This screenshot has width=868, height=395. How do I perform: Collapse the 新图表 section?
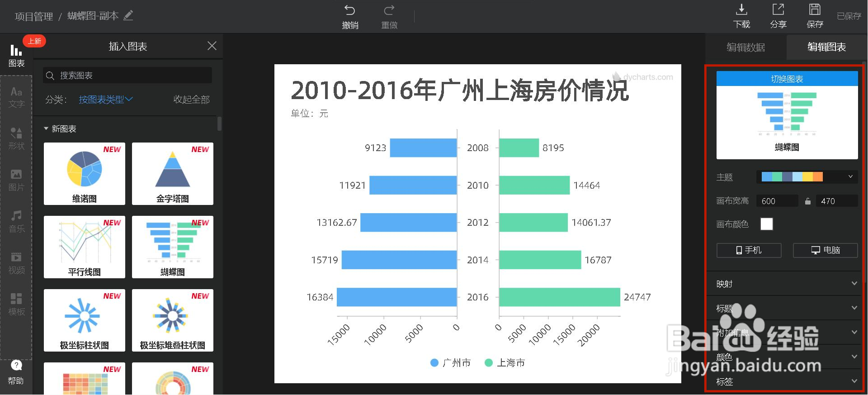click(60, 129)
